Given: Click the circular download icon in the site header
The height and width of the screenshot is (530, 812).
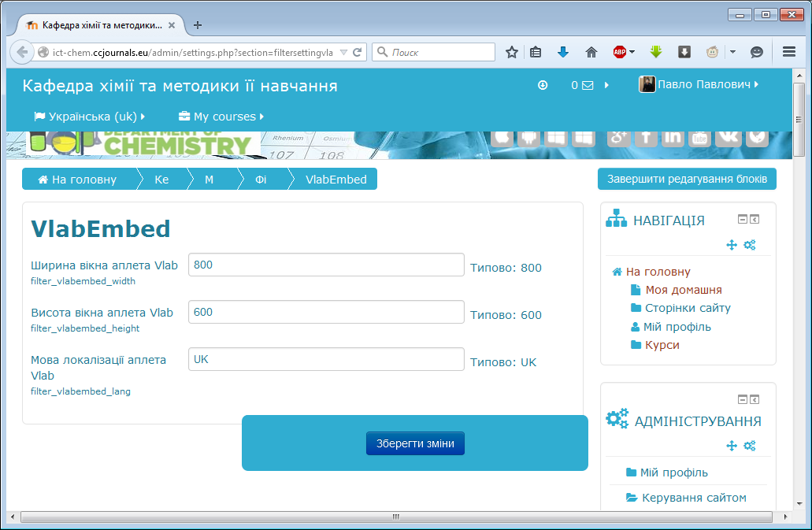Looking at the screenshot, I should pyautogui.click(x=543, y=85).
